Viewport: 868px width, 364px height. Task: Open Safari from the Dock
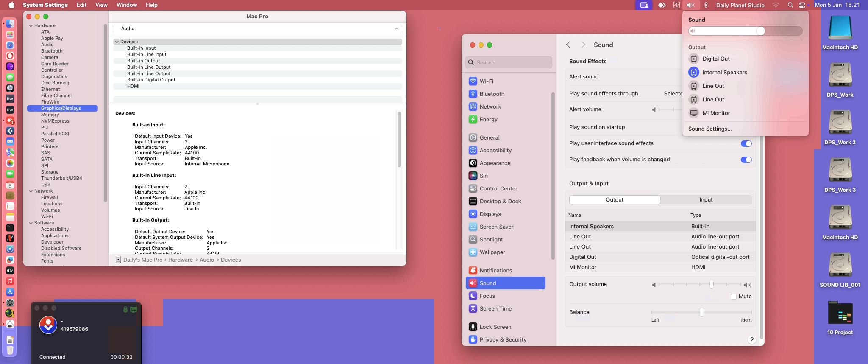point(10,45)
